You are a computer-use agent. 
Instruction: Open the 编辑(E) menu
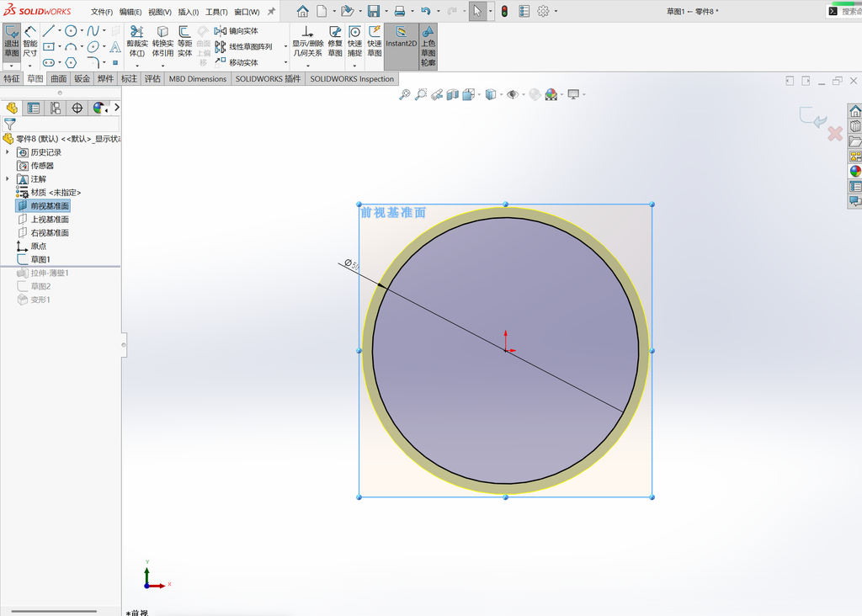(130, 12)
